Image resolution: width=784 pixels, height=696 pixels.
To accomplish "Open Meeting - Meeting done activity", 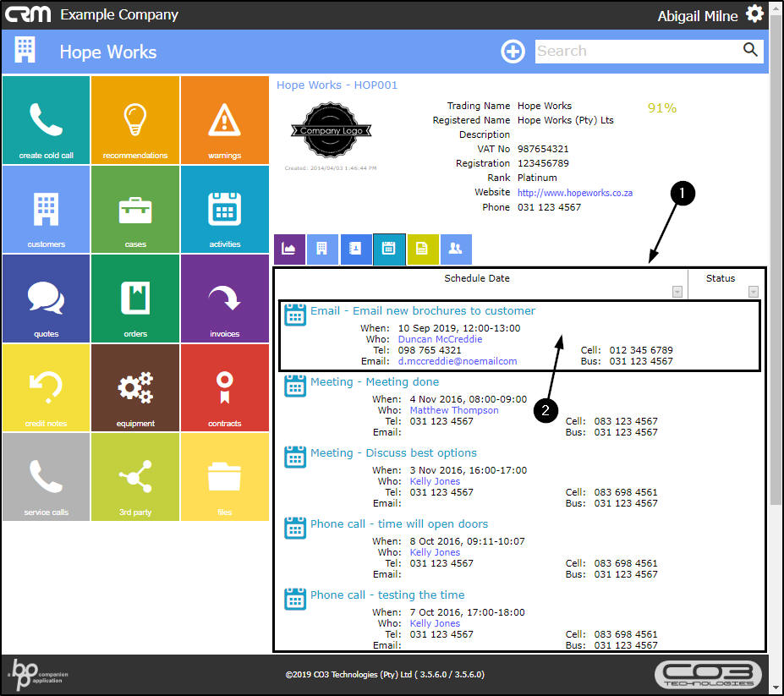I will tap(375, 381).
